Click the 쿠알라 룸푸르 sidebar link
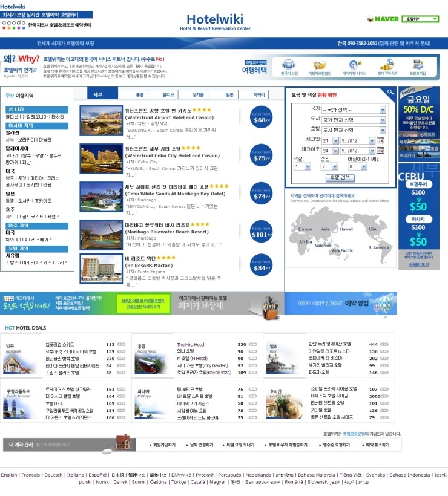This screenshot has height=496, width=448. [x=48, y=155]
